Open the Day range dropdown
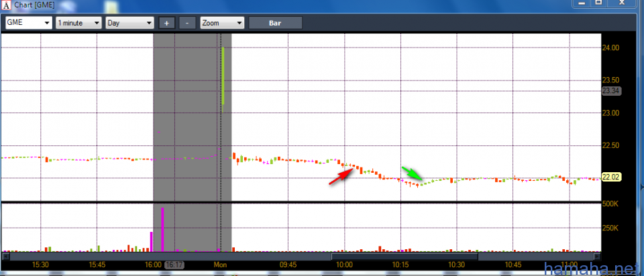Viewport: 644px width, 276px height. pos(129,23)
